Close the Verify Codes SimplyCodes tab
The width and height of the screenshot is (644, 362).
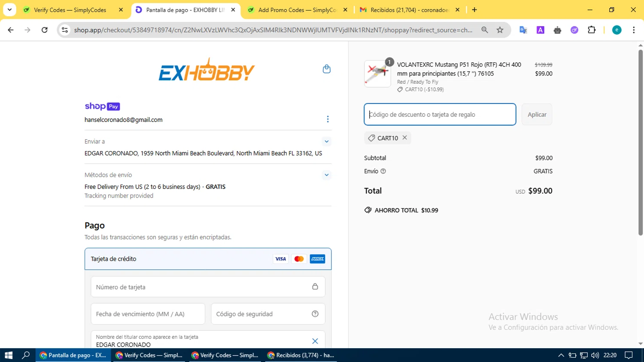click(121, 10)
